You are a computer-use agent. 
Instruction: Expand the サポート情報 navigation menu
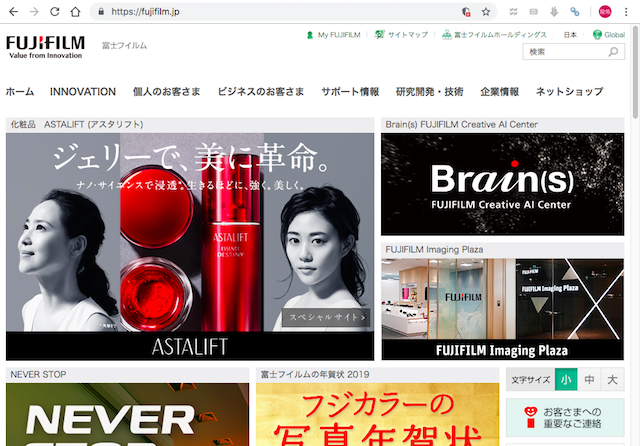(x=350, y=92)
